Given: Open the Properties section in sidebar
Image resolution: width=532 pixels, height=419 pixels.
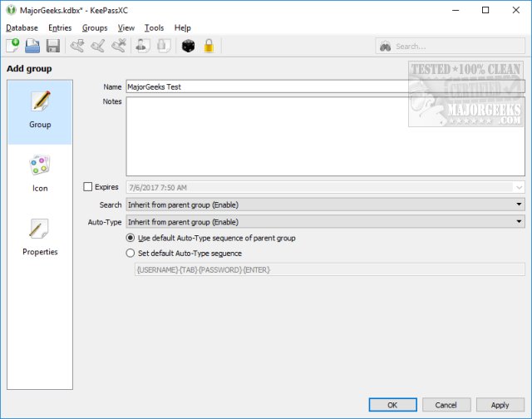Looking at the screenshot, I should pyautogui.click(x=40, y=238).
